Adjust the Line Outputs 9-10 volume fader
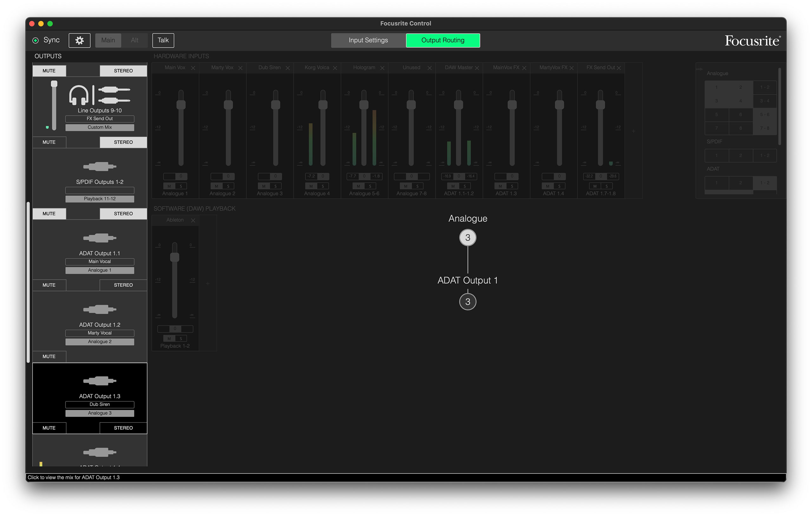 pyautogui.click(x=54, y=106)
